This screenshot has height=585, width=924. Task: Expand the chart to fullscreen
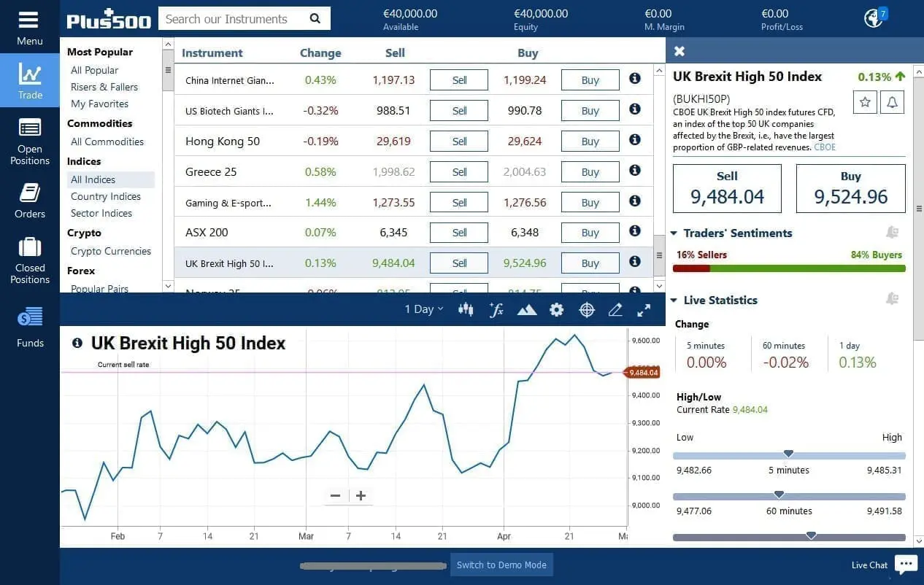[x=643, y=309]
